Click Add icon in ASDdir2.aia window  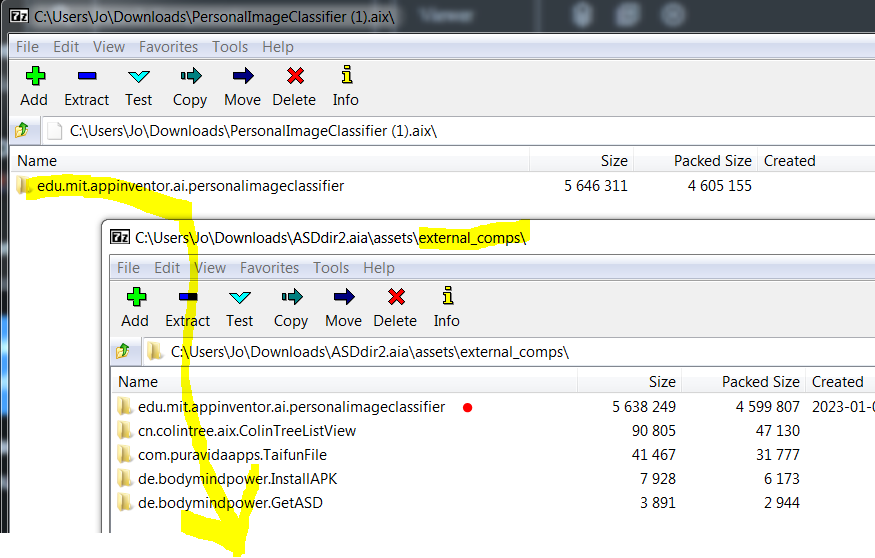(136, 297)
